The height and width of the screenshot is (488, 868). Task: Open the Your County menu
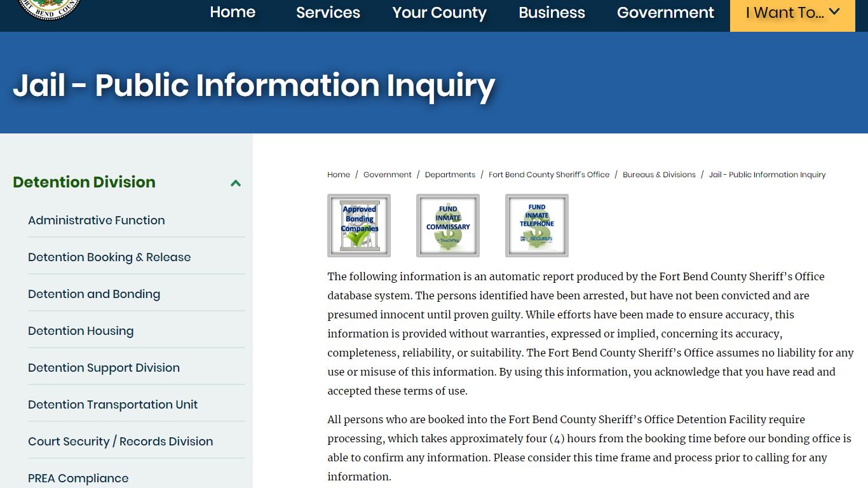[439, 13]
